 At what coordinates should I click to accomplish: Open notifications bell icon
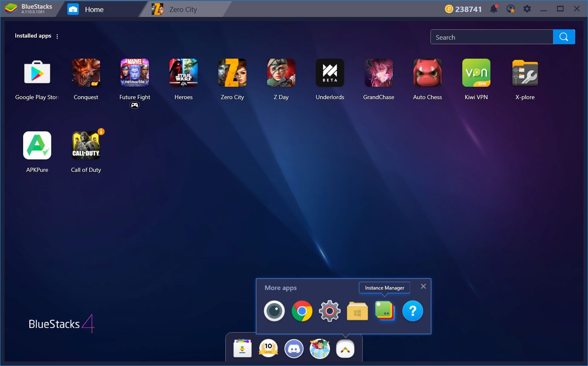(x=494, y=9)
